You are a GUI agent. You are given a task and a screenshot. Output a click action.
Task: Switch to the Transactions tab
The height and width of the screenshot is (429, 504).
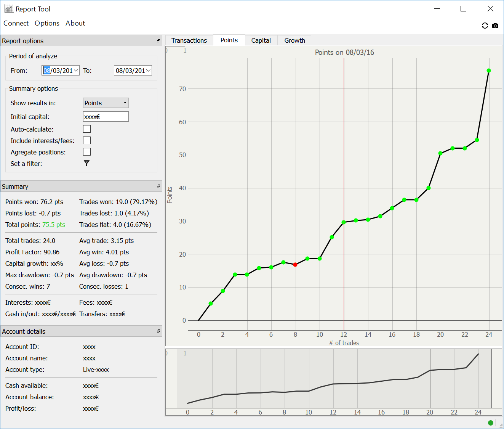click(x=189, y=40)
